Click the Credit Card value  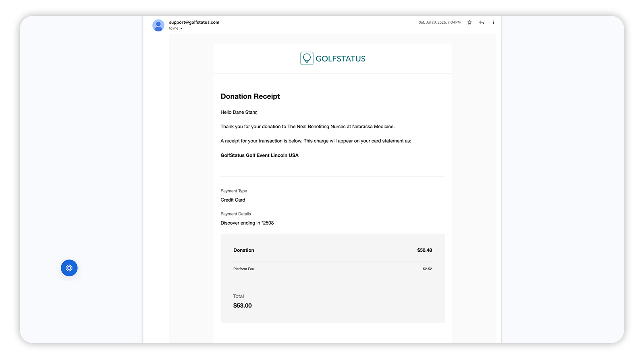233,200
